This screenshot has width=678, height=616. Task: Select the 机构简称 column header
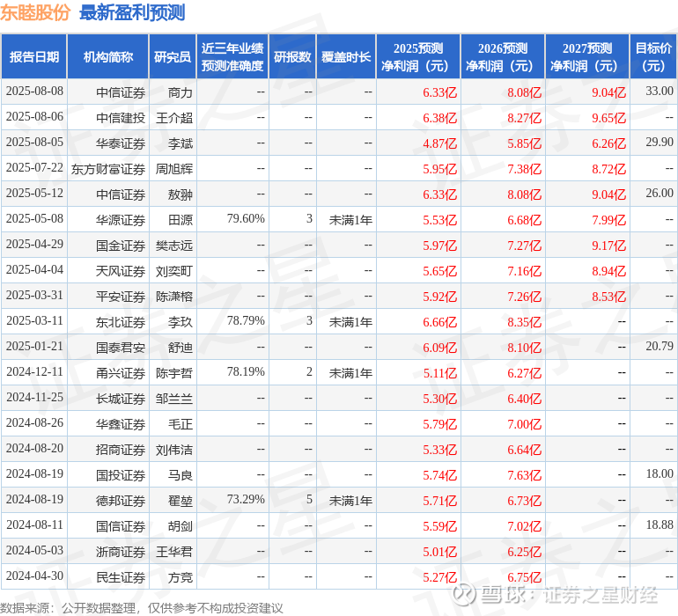click(108, 56)
